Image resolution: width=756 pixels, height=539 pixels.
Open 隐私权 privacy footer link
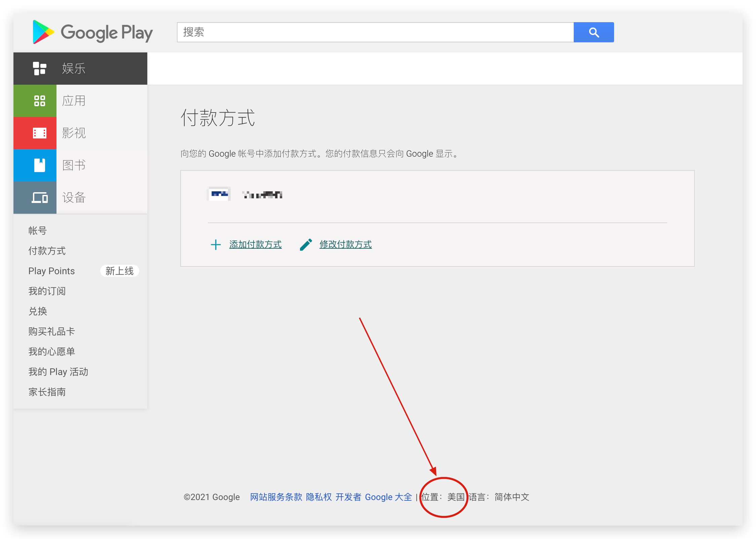(318, 497)
